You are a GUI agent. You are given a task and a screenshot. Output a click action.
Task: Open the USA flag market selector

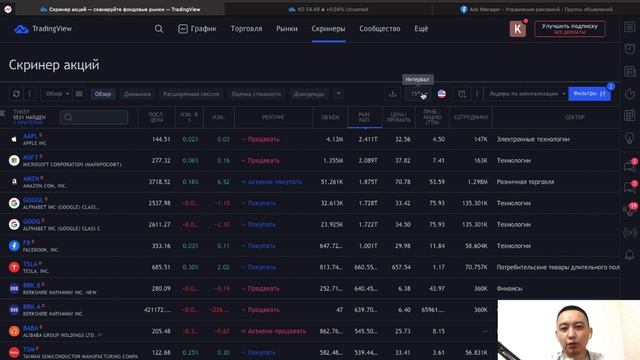click(442, 94)
